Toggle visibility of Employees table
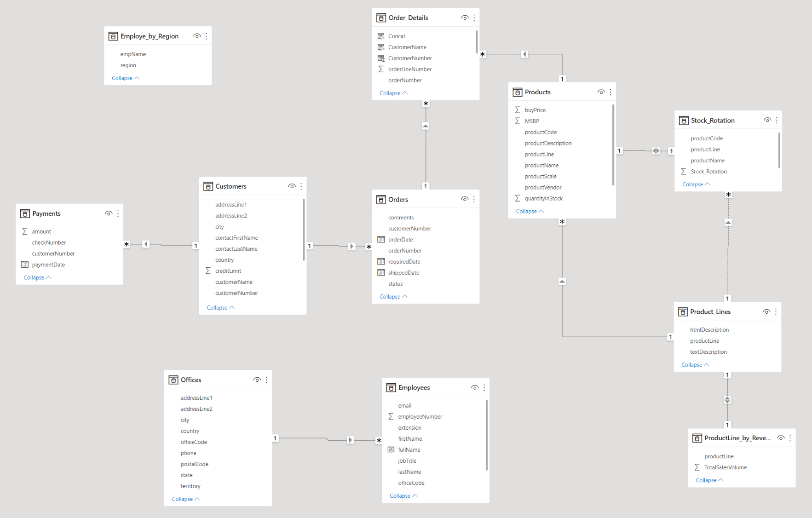 pos(475,387)
